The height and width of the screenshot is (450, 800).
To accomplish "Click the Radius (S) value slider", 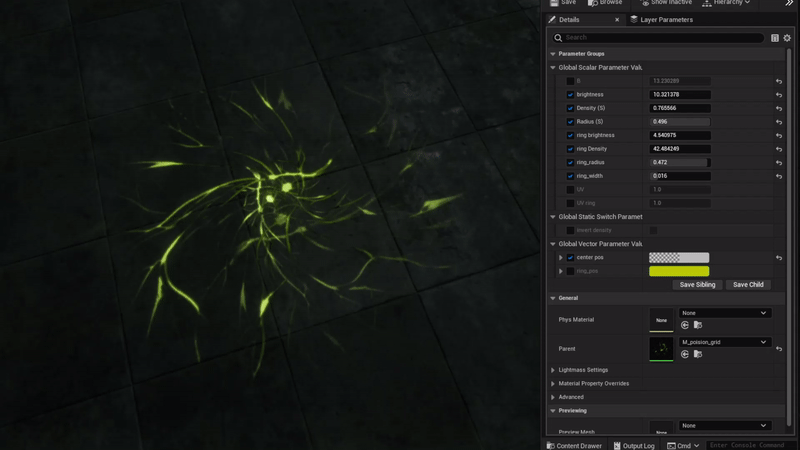I will (x=680, y=122).
